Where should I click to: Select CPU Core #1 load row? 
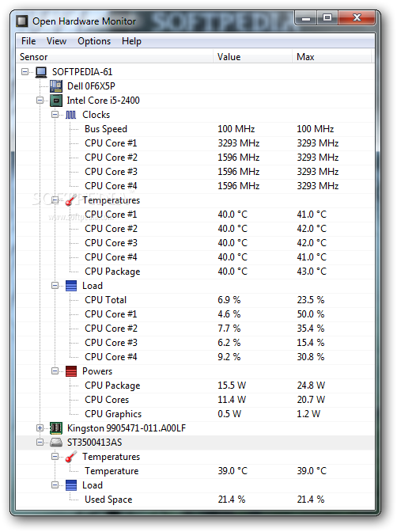195,314
